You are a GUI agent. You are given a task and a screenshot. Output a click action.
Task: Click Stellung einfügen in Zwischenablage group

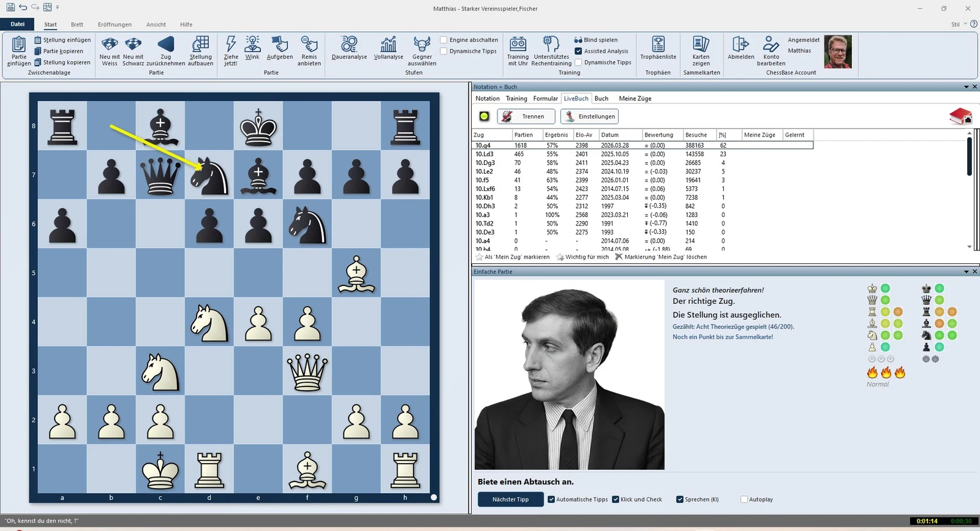[62, 40]
